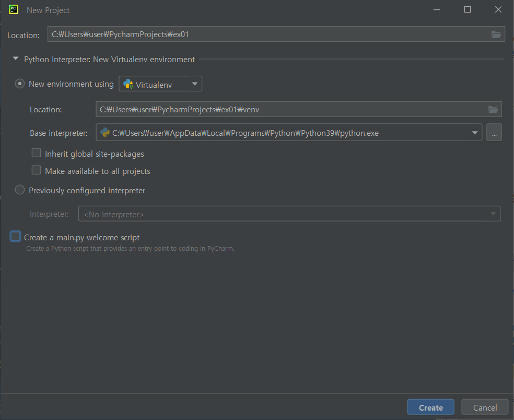
Task: Click the Python icon in Base interpreter field
Action: [105, 133]
